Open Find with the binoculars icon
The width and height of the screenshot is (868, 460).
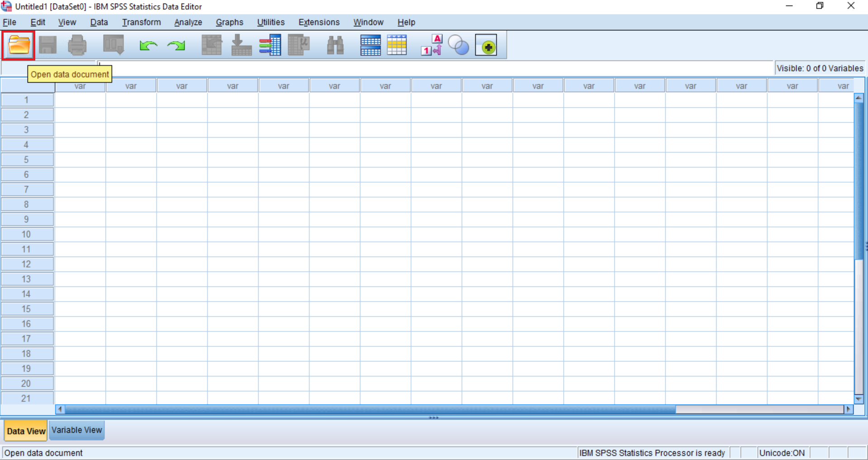335,45
